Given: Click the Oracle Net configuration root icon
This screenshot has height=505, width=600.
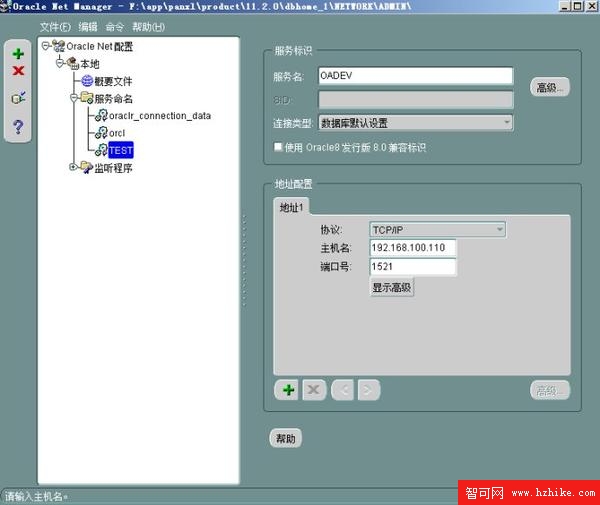Looking at the screenshot, I should [x=59, y=46].
